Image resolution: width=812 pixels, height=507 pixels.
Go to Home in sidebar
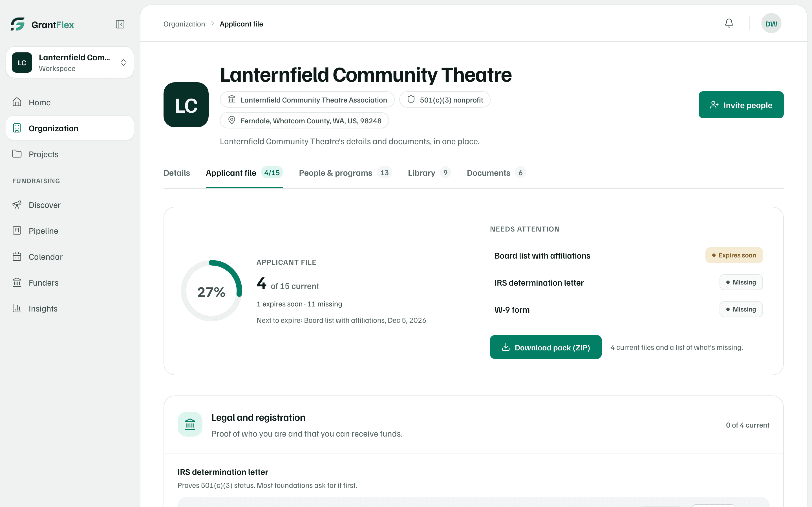(70, 102)
